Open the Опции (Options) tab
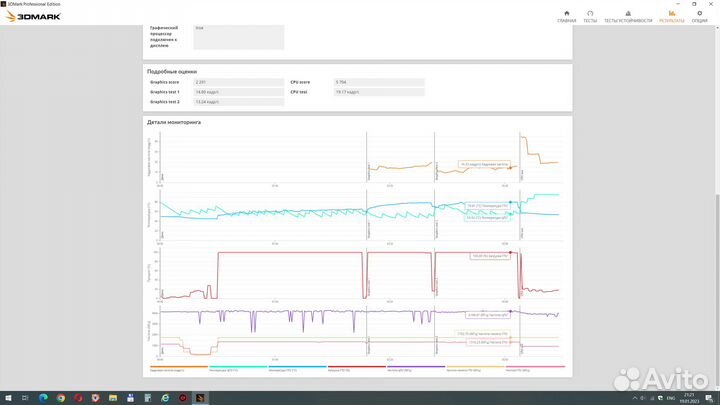This screenshot has width=720, height=405. point(699,17)
